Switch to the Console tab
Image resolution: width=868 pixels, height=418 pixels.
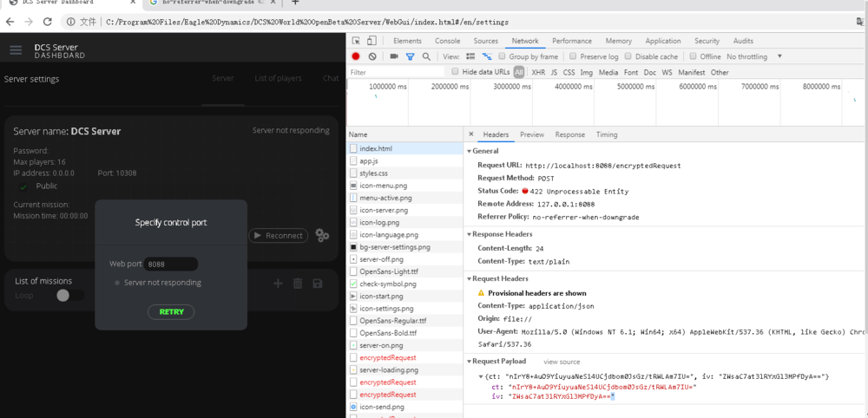click(448, 41)
